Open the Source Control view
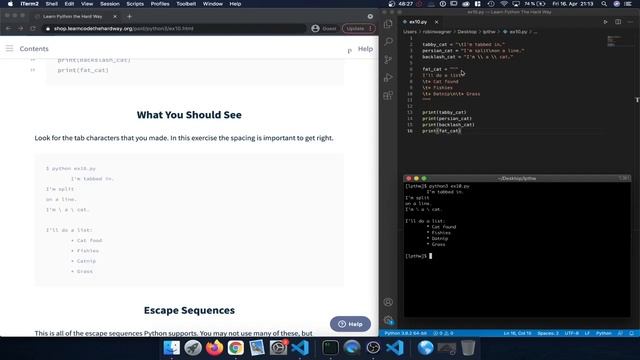The height and width of the screenshot is (360, 640). [388, 60]
